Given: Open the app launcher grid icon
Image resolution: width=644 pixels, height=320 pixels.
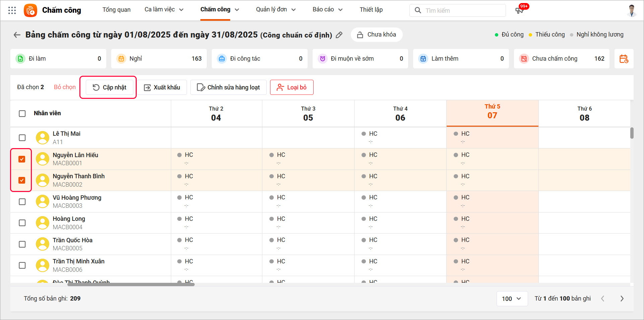Looking at the screenshot, I should click(12, 10).
